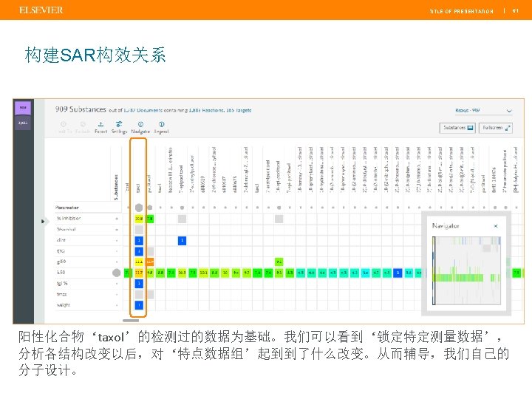Click yellow 10.8 cell in % inhibition row
532x399 pixels.
click(139, 219)
